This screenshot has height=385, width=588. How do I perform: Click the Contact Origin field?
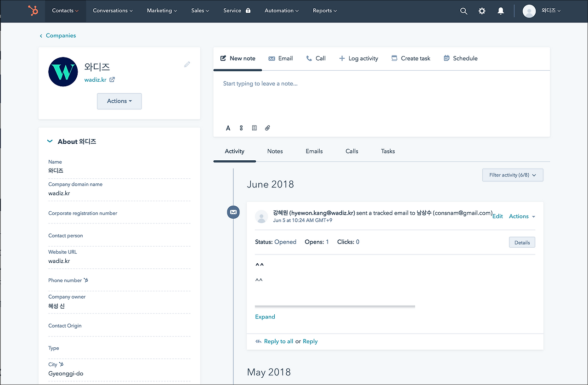pos(119,326)
